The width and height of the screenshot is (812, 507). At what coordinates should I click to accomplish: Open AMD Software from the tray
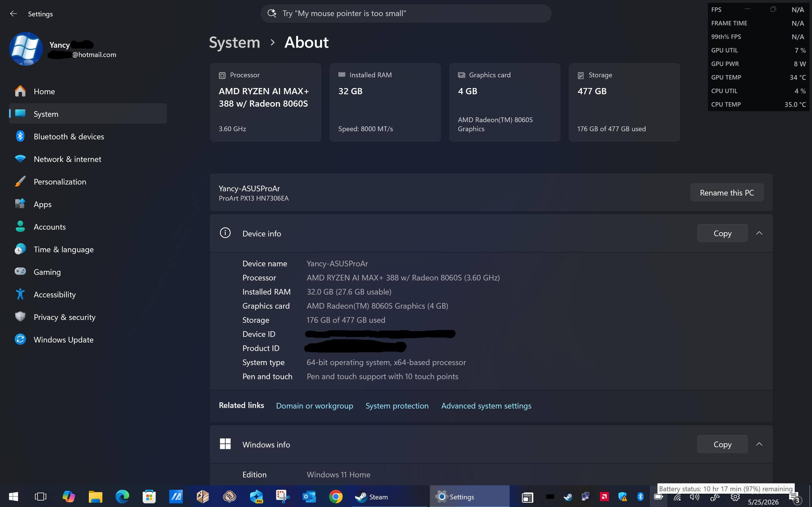pos(604,497)
